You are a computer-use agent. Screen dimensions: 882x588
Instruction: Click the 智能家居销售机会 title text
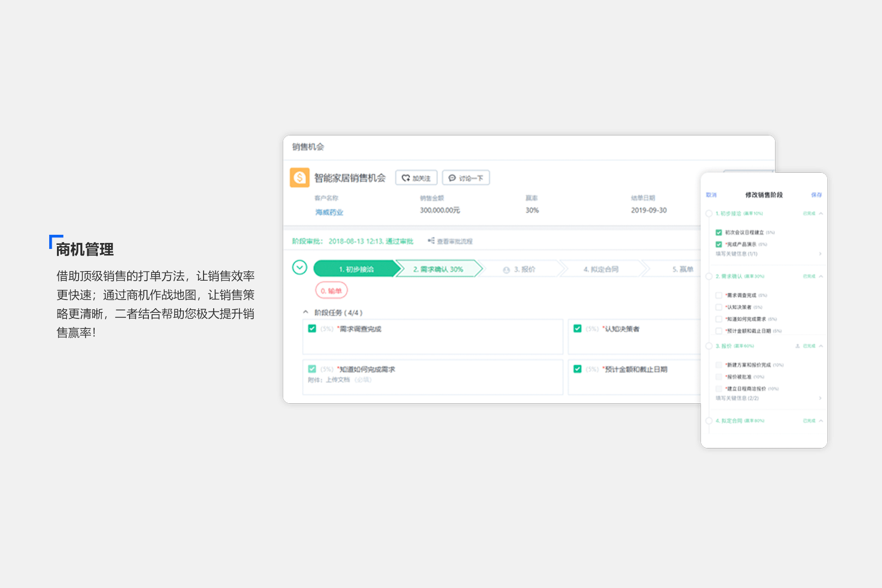click(350, 178)
